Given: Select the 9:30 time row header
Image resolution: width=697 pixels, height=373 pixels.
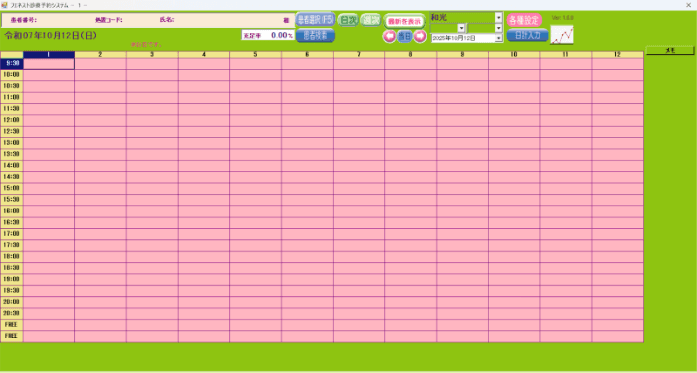Looking at the screenshot, I should tap(12, 64).
